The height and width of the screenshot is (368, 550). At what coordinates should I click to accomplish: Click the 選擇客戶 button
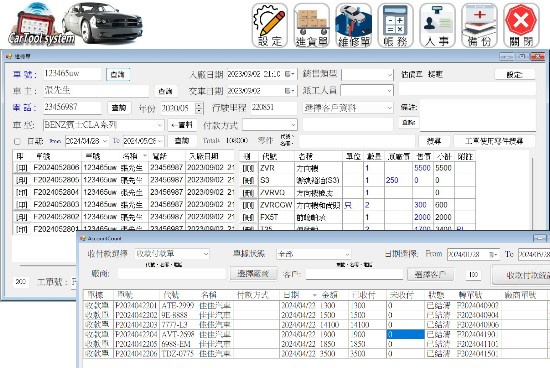[430, 274]
